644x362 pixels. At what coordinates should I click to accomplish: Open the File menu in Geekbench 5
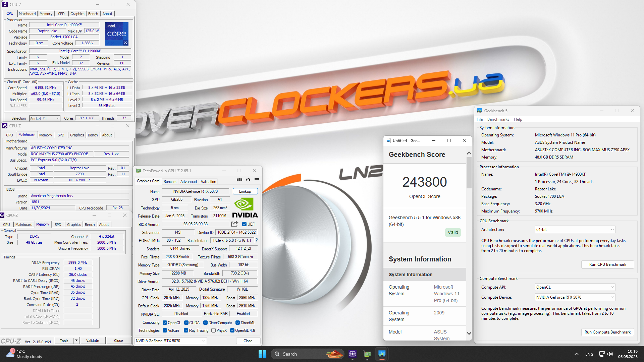pos(480,119)
